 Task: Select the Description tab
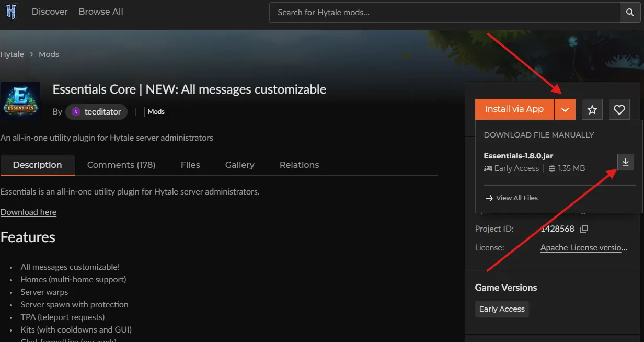38,165
